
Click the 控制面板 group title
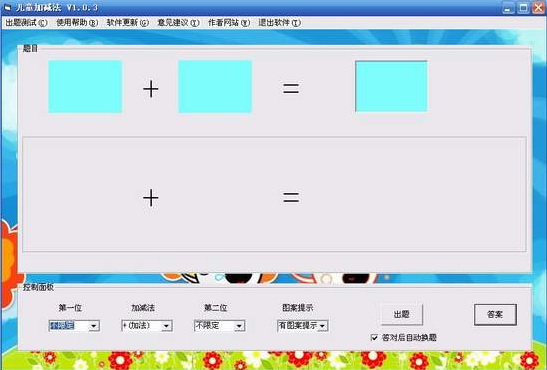[x=38, y=287]
